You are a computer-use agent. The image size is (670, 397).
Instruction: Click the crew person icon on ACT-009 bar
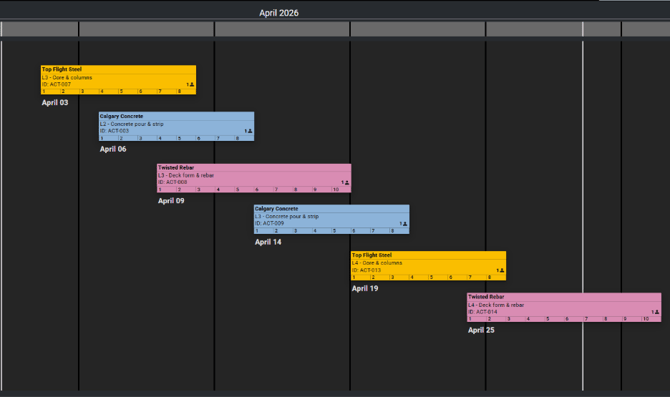(x=405, y=224)
